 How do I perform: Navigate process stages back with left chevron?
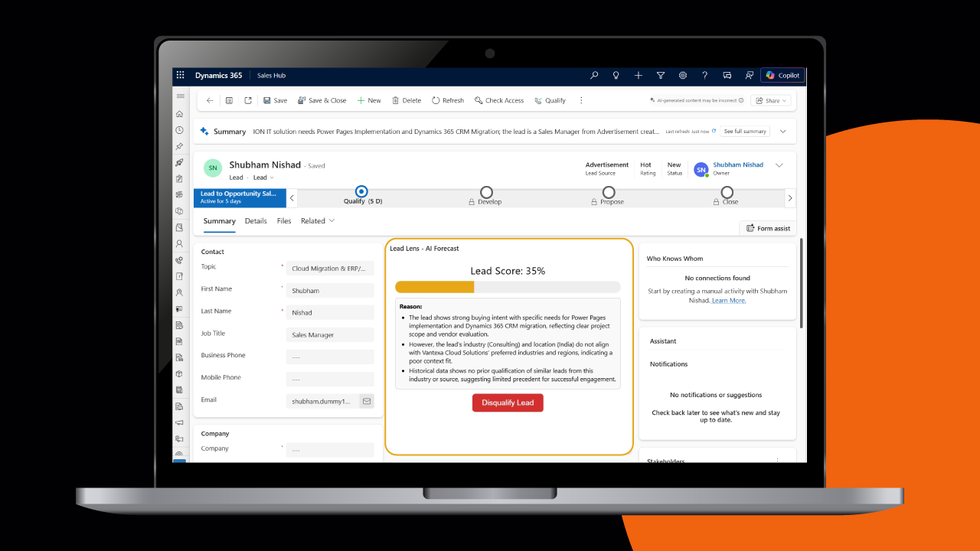pyautogui.click(x=292, y=198)
